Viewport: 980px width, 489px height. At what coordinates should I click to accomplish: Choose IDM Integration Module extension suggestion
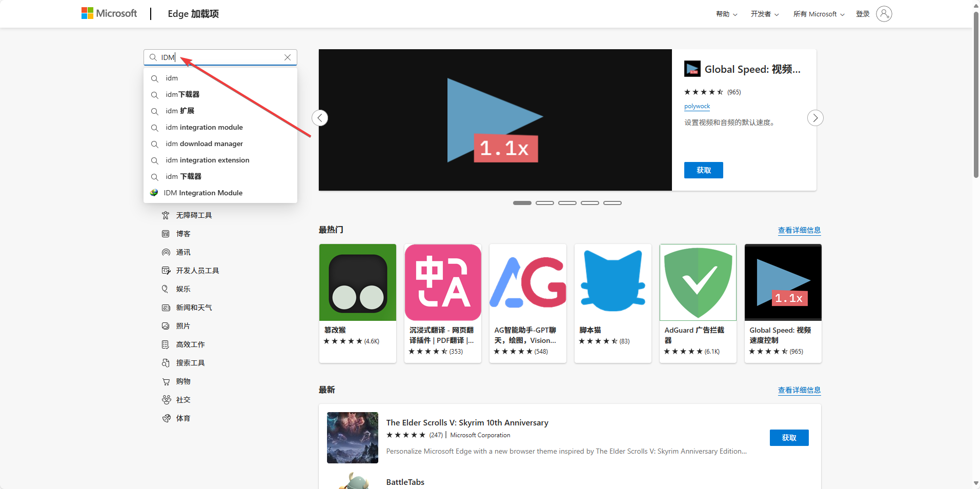tap(220, 193)
